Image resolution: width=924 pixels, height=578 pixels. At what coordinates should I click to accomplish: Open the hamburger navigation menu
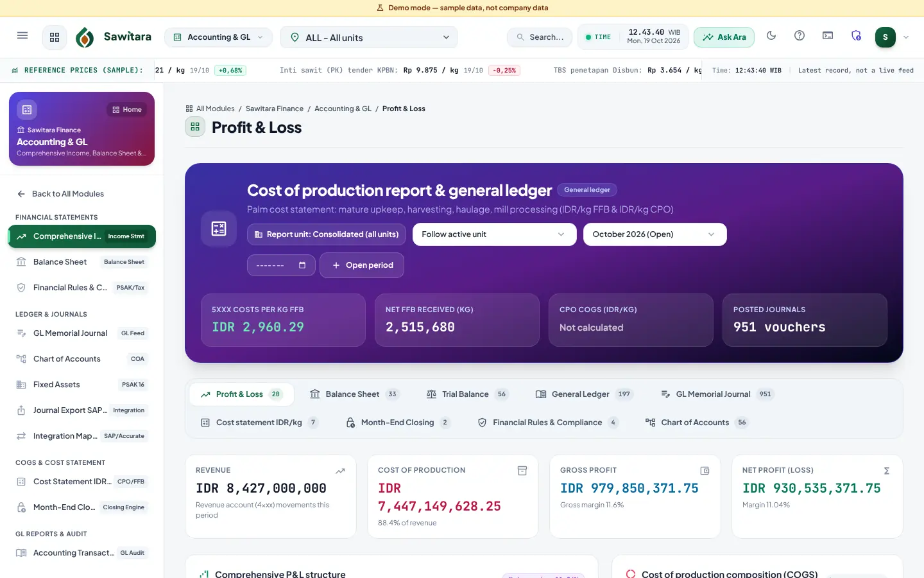(x=22, y=36)
